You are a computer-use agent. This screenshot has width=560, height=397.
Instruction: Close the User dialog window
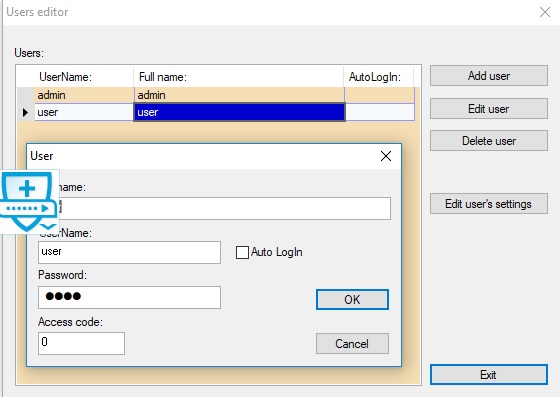tap(386, 156)
